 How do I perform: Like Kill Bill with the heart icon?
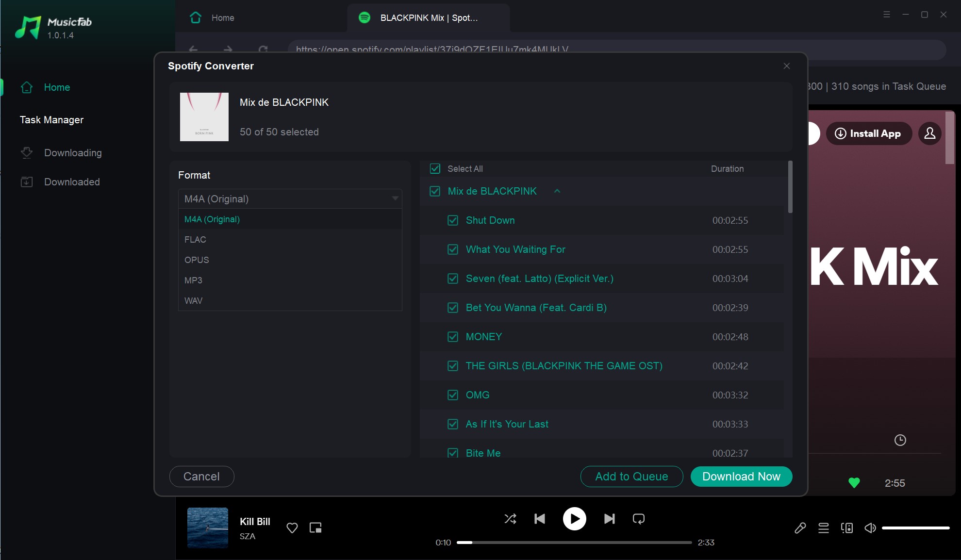(x=292, y=528)
